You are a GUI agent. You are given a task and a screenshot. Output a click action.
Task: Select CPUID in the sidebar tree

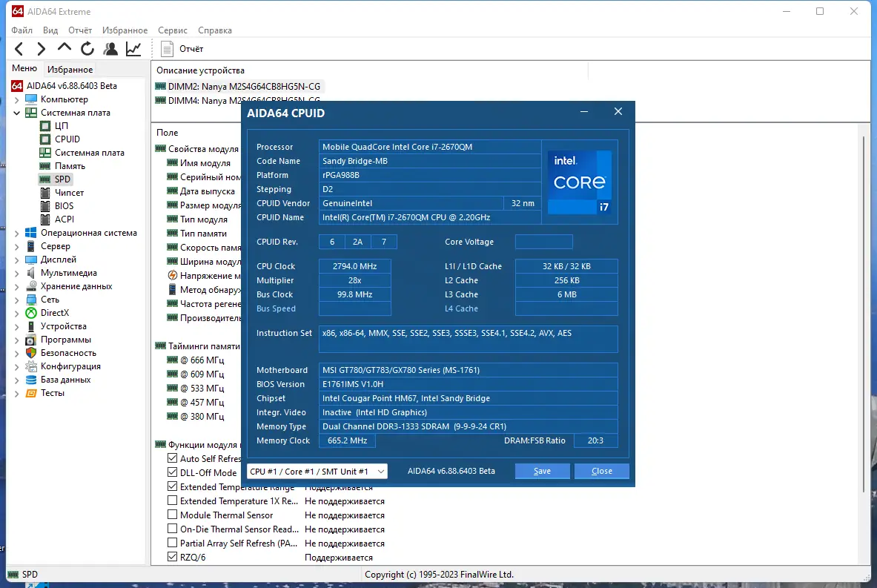[67, 139]
